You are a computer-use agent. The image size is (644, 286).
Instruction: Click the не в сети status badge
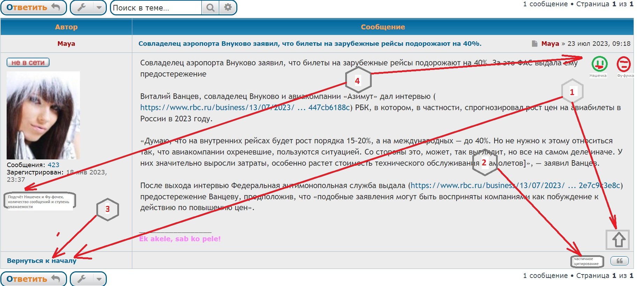[x=28, y=63]
